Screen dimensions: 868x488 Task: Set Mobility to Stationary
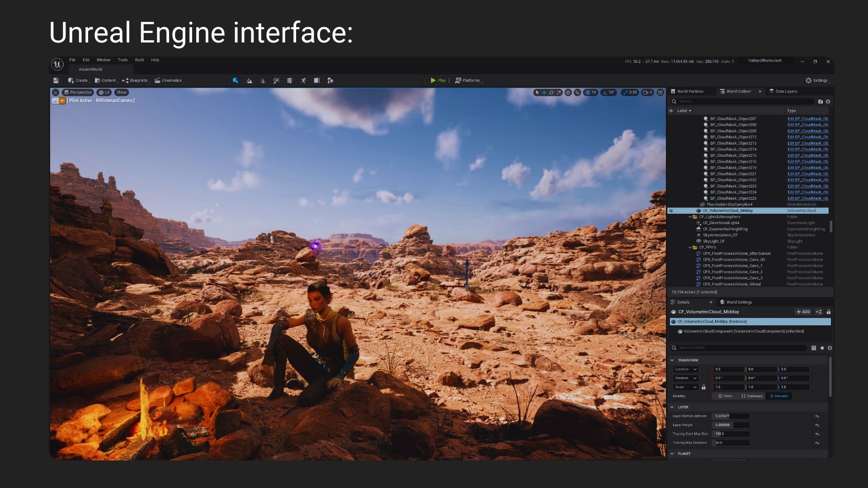752,396
